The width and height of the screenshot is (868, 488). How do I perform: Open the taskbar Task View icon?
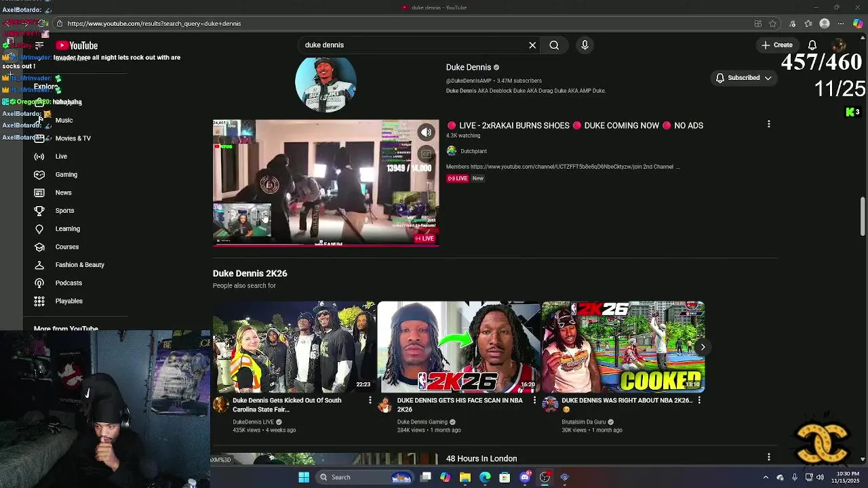[x=426, y=477]
